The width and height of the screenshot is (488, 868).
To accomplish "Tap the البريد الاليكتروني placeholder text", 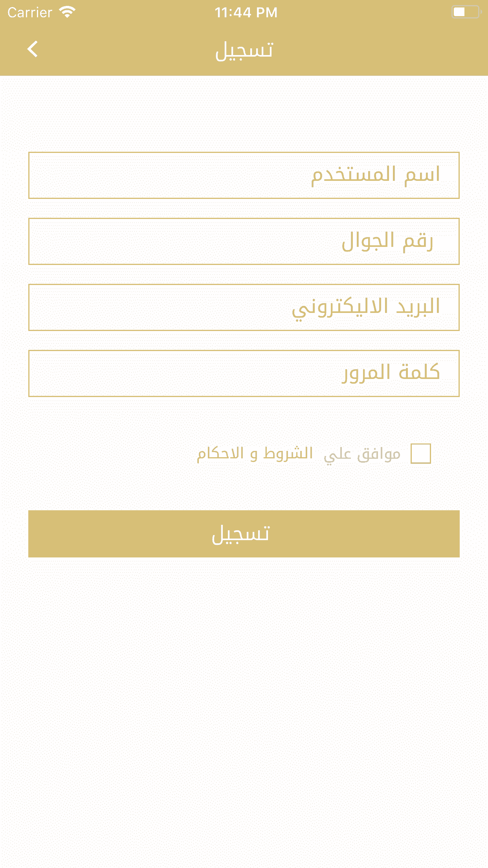I will pos(366,307).
